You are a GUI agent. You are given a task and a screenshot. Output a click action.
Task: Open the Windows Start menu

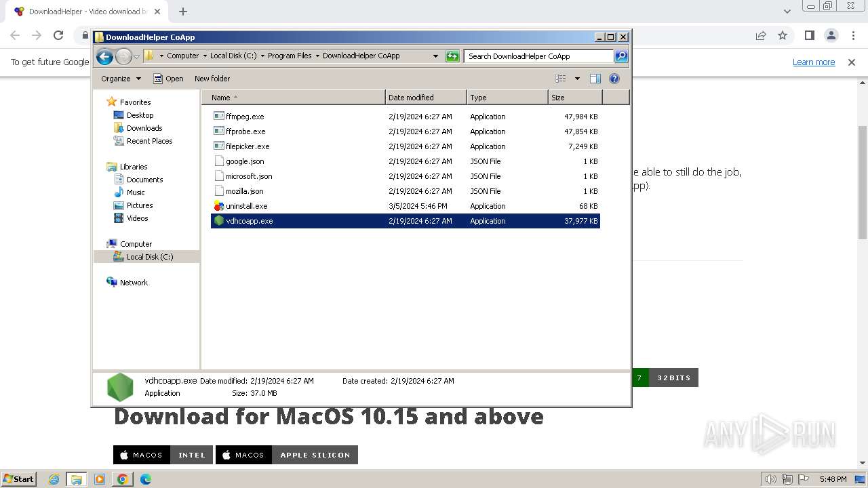[x=18, y=479]
